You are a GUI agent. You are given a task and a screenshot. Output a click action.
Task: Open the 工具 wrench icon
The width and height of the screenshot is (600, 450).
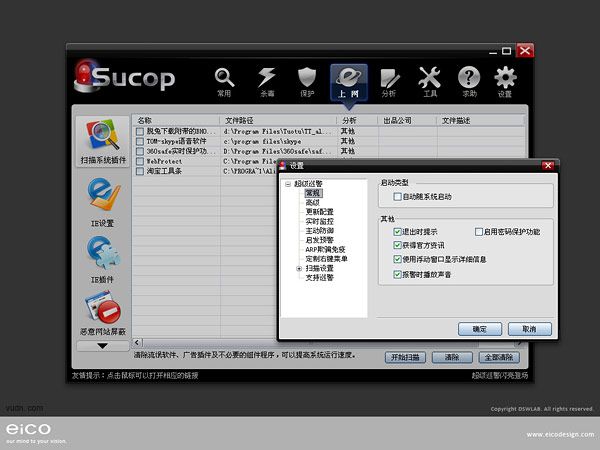[429, 80]
